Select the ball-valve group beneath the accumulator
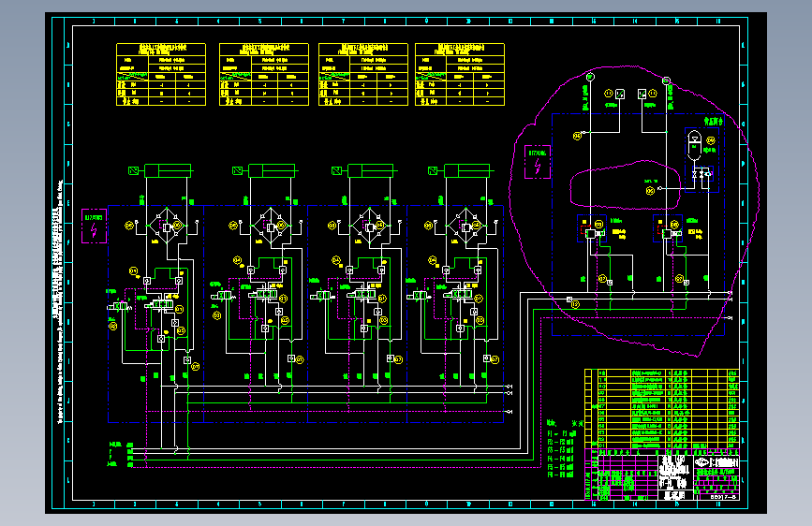 701,173
